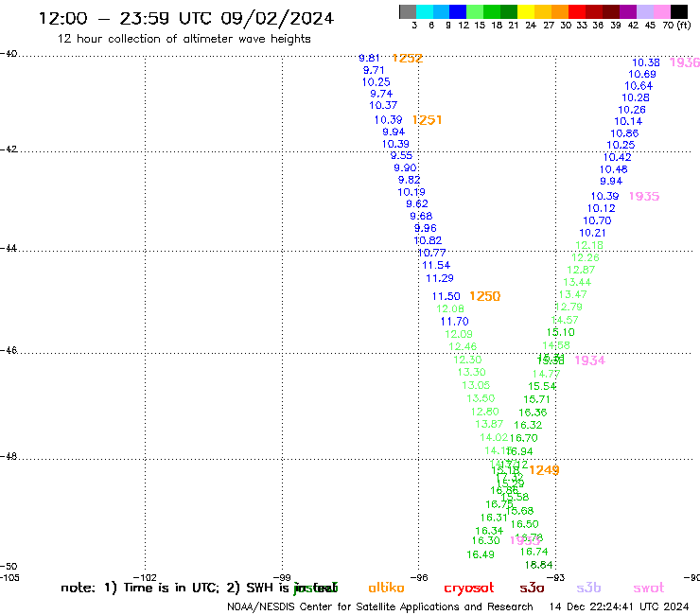
Task: Select the wave height value 16.94
Action: tap(519, 451)
